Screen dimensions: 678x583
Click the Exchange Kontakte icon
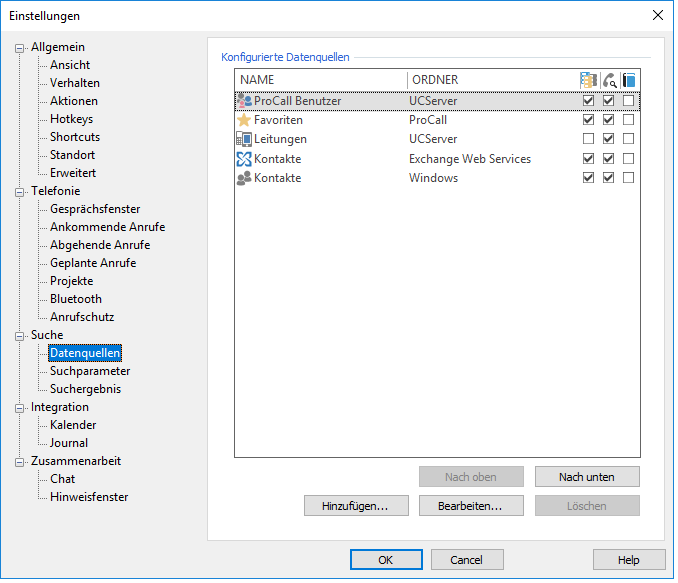point(244,159)
